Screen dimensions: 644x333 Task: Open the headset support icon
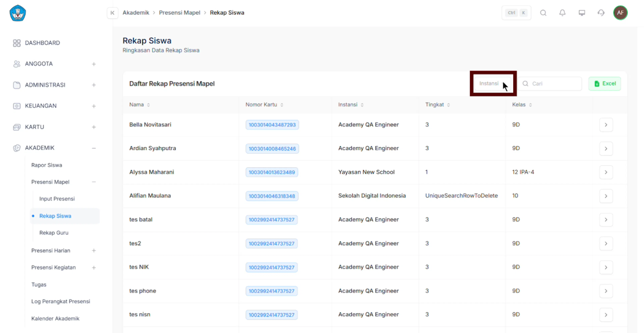601,13
